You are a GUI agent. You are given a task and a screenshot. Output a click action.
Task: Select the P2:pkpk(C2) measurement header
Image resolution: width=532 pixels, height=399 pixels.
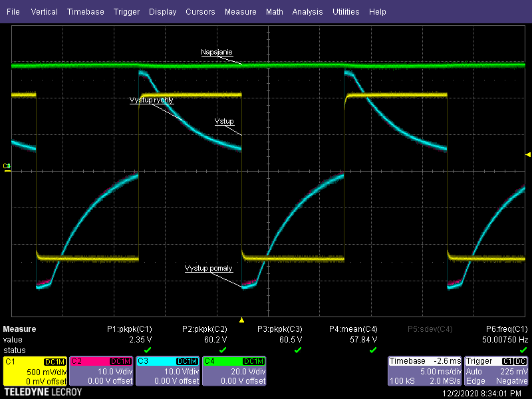pyautogui.click(x=205, y=329)
